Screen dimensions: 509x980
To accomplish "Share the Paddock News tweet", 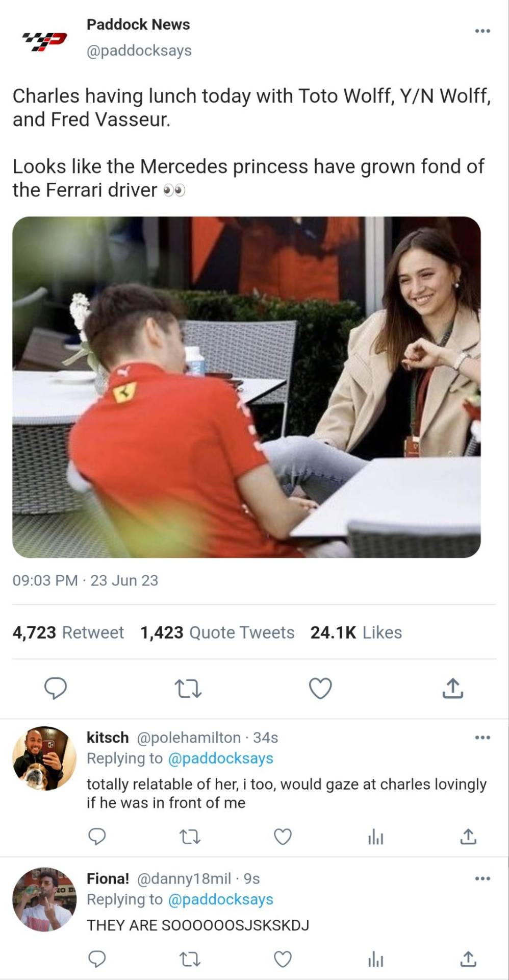I will (x=453, y=688).
